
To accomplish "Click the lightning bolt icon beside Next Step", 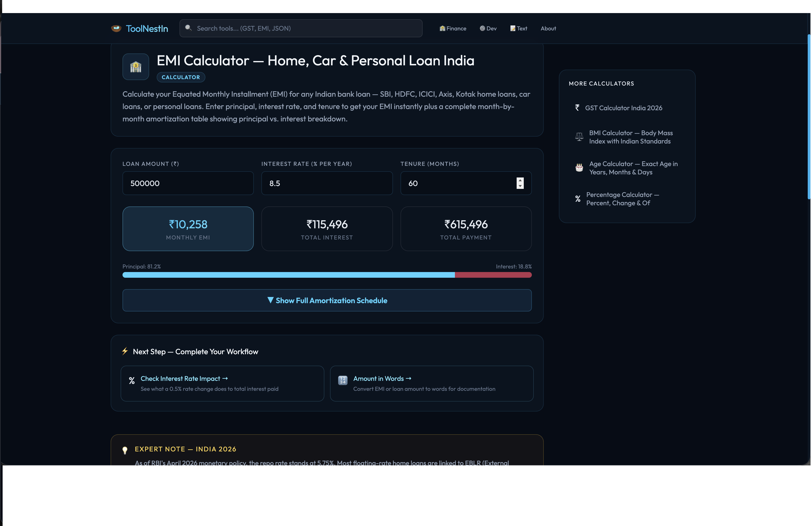I will (x=125, y=352).
